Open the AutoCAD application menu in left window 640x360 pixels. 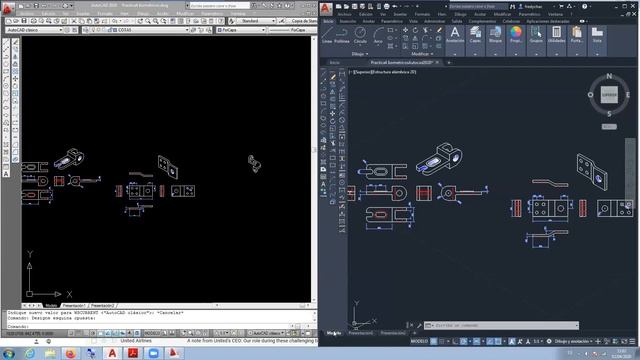click(x=8, y=8)
